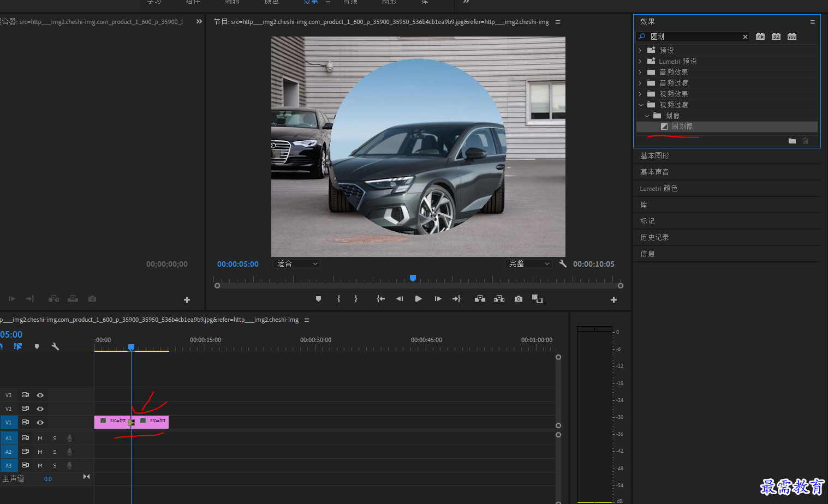Play the sequence in Program monitor
This screenshot has height=504, width=828.
pos(419,299)
